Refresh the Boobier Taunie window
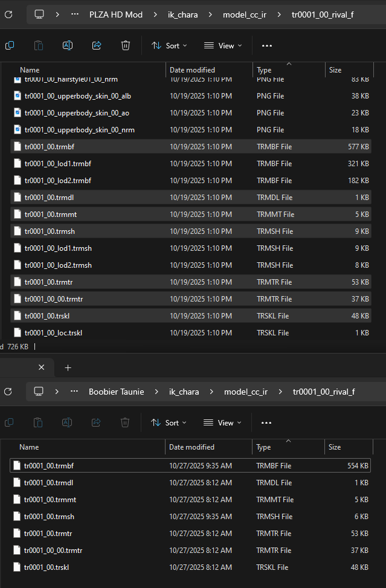The image size is (386, 588). click(x=8, y=392)
